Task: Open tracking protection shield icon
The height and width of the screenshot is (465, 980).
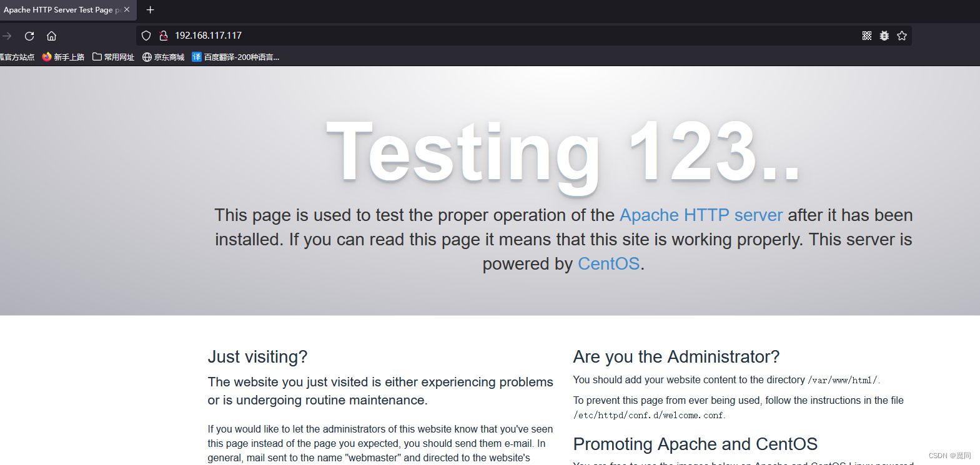Action: pyautogui.click(x=146, y=36)
